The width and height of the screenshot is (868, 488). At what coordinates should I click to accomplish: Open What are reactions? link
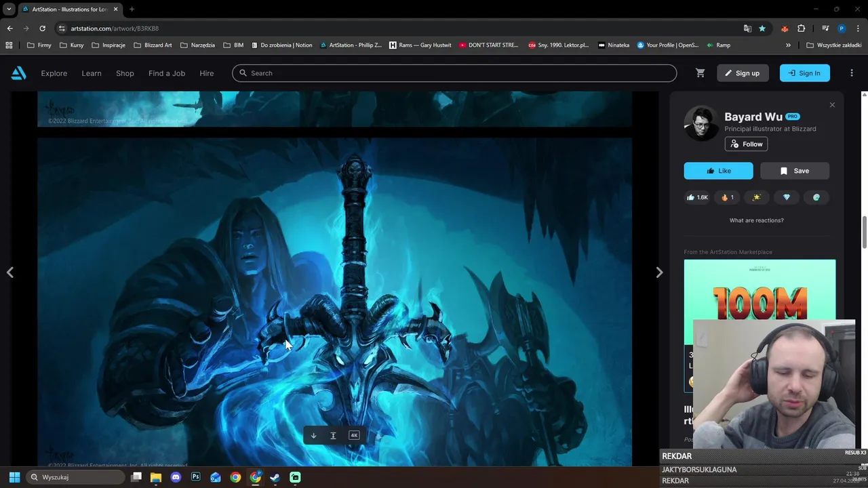click(x=757, y=220)
